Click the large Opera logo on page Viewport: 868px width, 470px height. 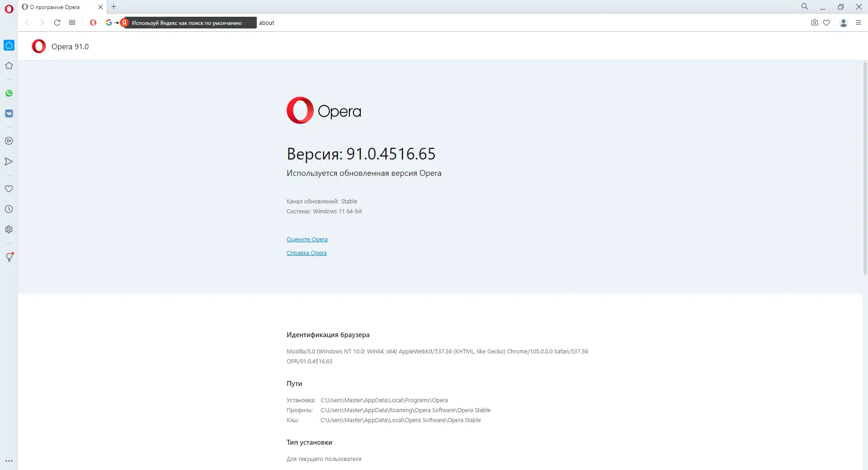coord(324,110)
